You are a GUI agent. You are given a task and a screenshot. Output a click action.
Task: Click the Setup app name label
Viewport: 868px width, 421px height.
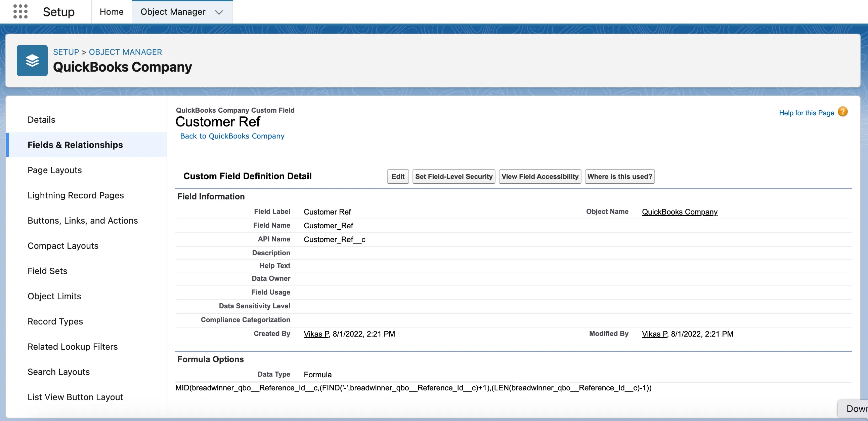pos(59,12)
